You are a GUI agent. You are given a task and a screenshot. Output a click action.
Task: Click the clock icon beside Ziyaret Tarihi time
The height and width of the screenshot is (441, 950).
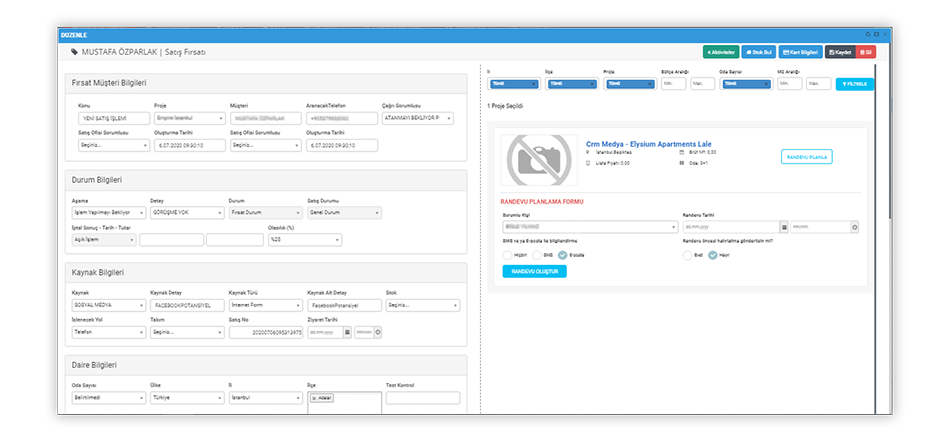pyautogui.click(x=378, y=332)
